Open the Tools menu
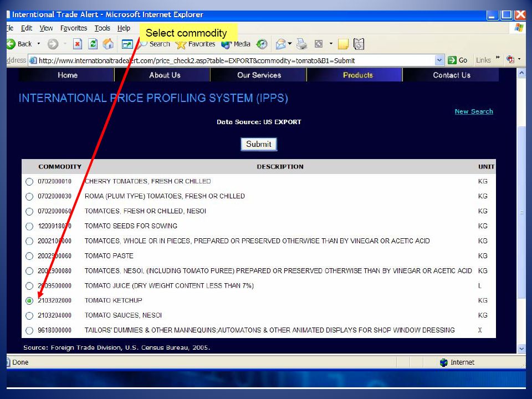The image size is (532, 399). (x=102, y=28)
